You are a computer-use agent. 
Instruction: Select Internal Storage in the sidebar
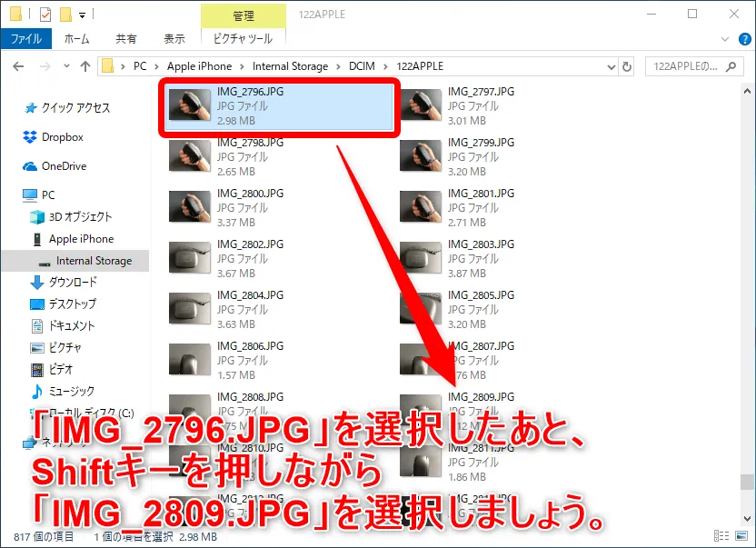[75, 261]
